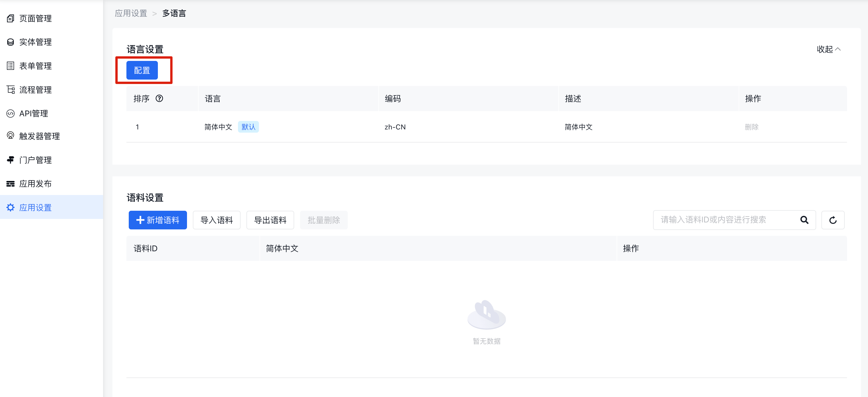Click the 表单管理 form icon
868x397 pixels.
[x=10, y=66]
